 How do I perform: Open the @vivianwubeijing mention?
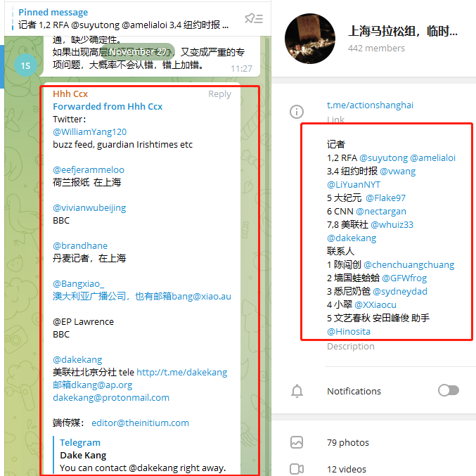coord(89,208)
